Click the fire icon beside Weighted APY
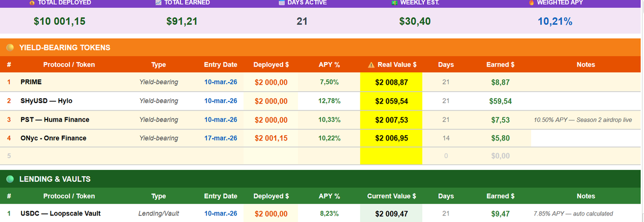This screenshot has height=222, width=644. tap(531, 3)
